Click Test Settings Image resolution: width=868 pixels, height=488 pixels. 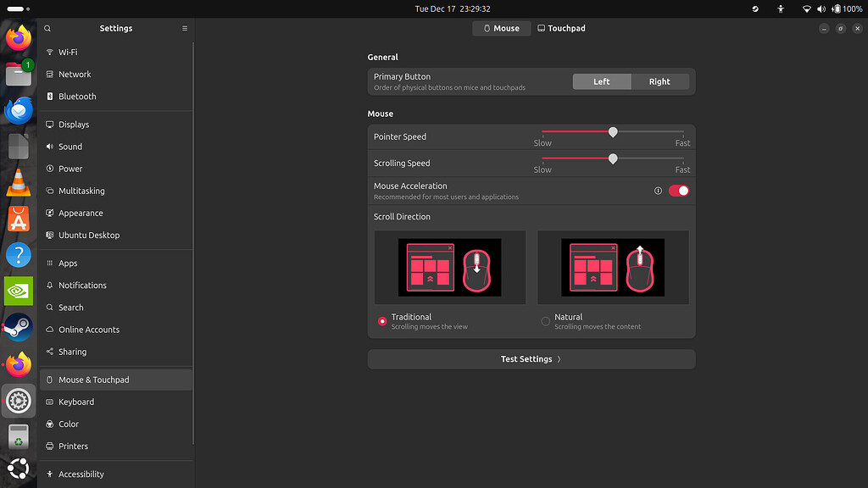click(x=531, y=358)
